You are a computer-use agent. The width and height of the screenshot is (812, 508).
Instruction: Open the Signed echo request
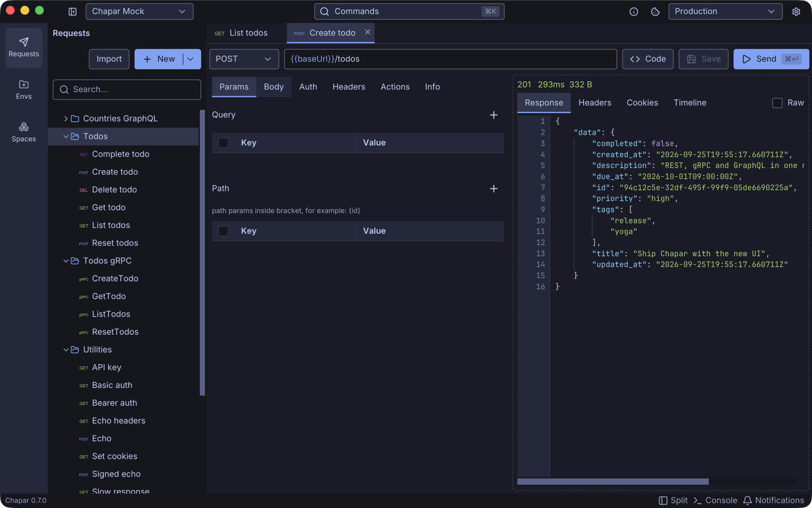[124, 474]
